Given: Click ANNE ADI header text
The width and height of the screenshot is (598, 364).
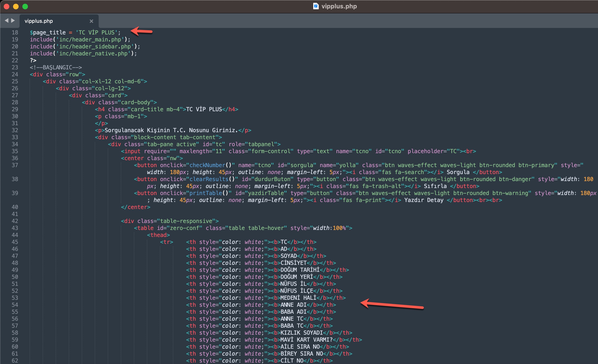Looking at the screenshot, I should (294, 305).
